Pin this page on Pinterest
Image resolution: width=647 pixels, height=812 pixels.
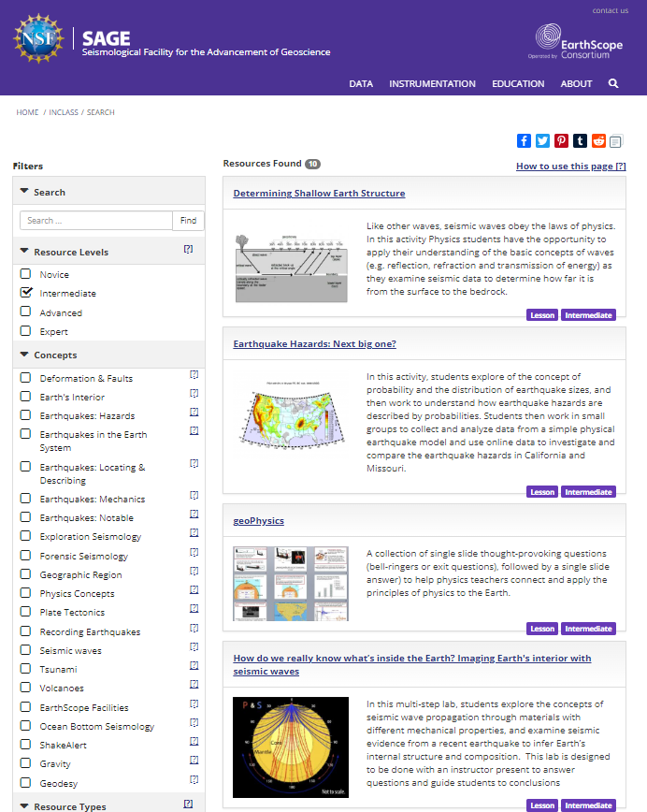pos(561,140)
